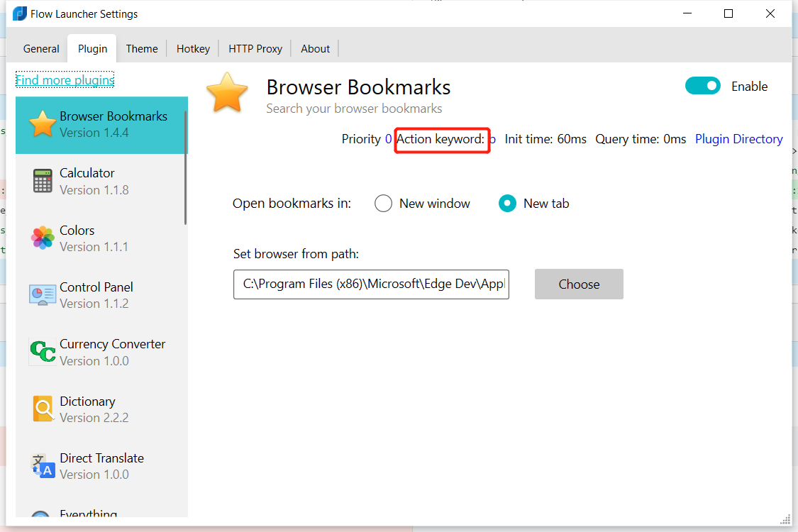Viewport: 798px width, 532px height.
Task: Switch to the Plugin tab
Action: pyautogui.click(x=93, y=49)
